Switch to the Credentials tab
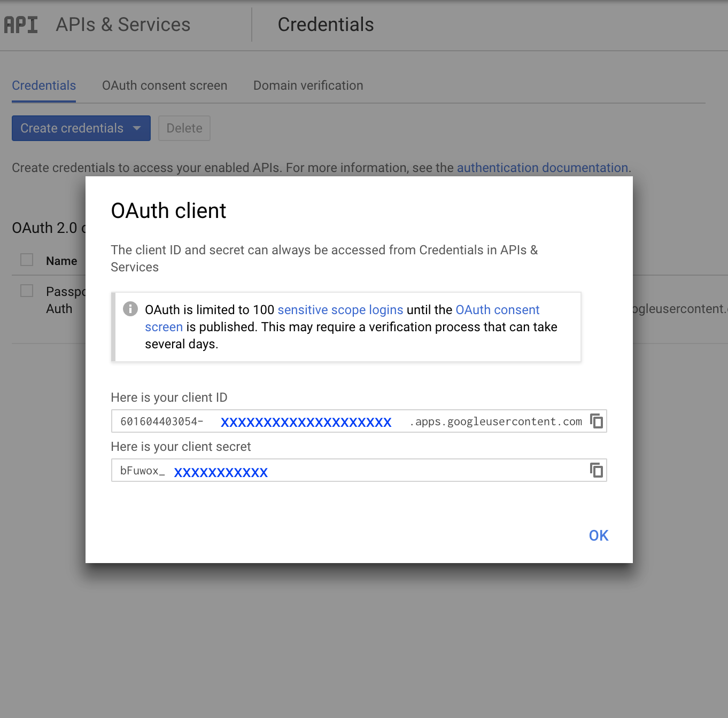Viewport: 728px width, 718px height. pyautogui.click(x=44, y=85)
